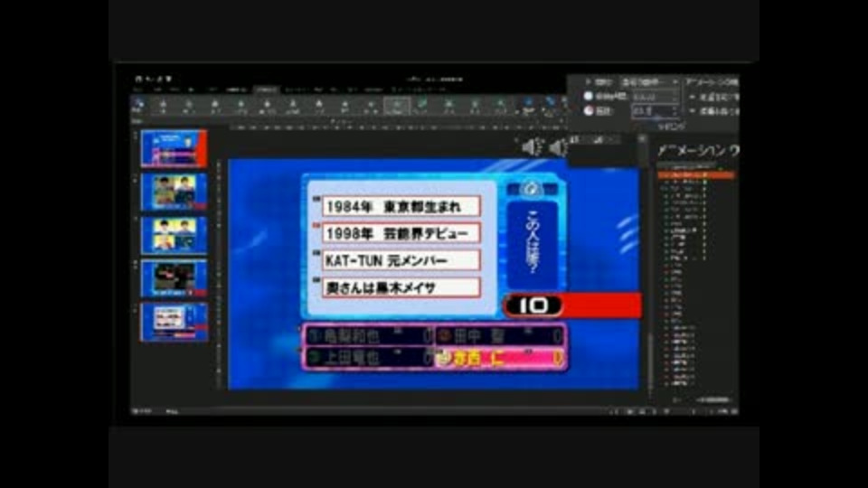Select the 田中 聖 answer box
Screen dimensions: 868x488
pyautogui.click(x=500, y=335)
